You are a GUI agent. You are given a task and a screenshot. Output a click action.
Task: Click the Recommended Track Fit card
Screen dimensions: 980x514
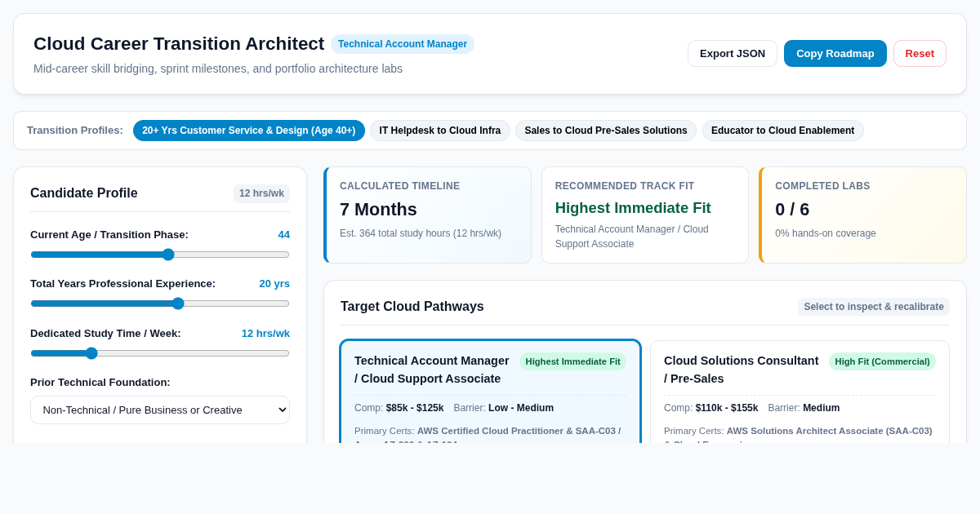645,215
